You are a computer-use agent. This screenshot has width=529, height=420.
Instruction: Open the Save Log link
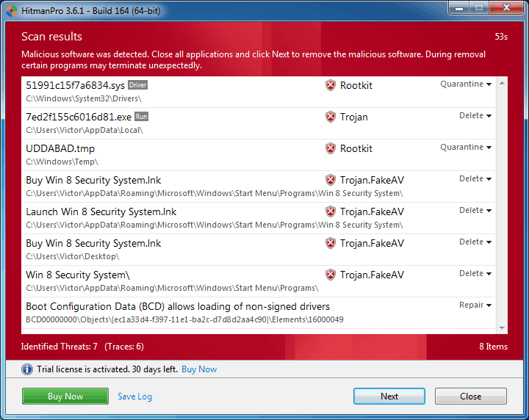point(134,397)
